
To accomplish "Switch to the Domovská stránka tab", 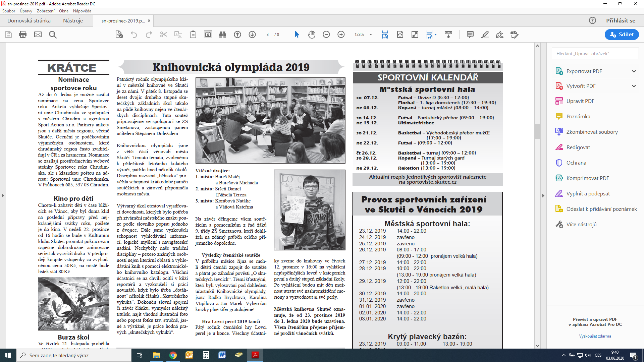I will pos(29,20).
